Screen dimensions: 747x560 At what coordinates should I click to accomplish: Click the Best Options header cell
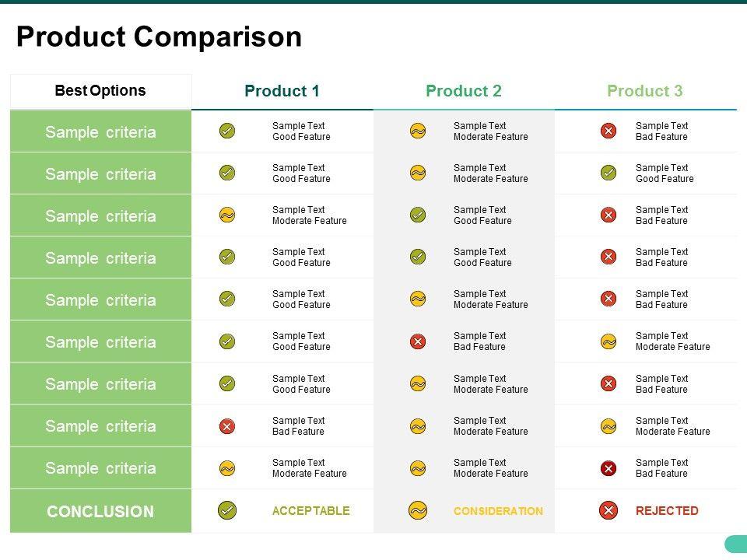point(100,91)
